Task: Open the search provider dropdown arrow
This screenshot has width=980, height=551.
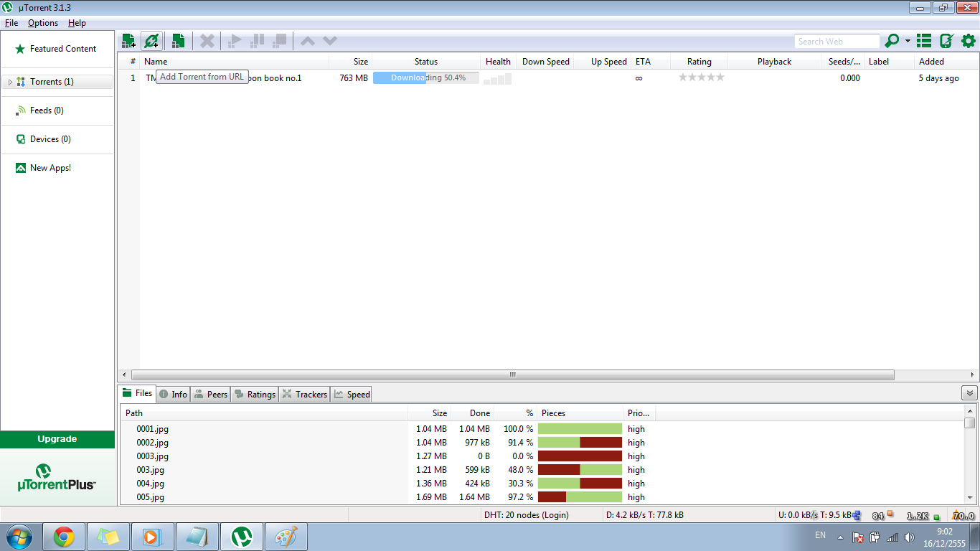Action: pyautogui.click(x=908, y=41)
